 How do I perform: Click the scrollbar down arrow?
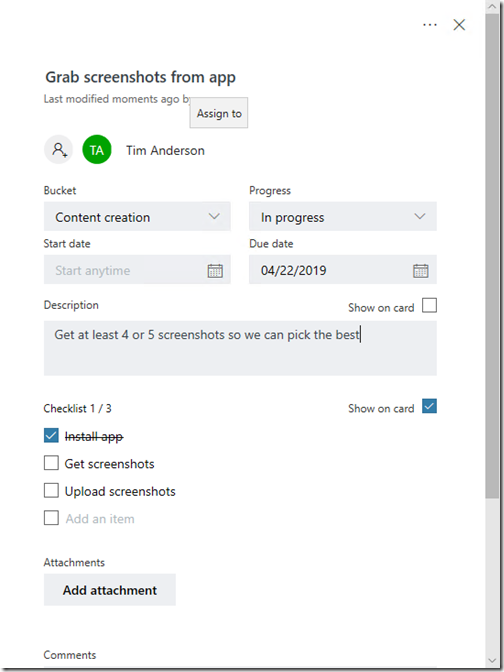[492, 660]
